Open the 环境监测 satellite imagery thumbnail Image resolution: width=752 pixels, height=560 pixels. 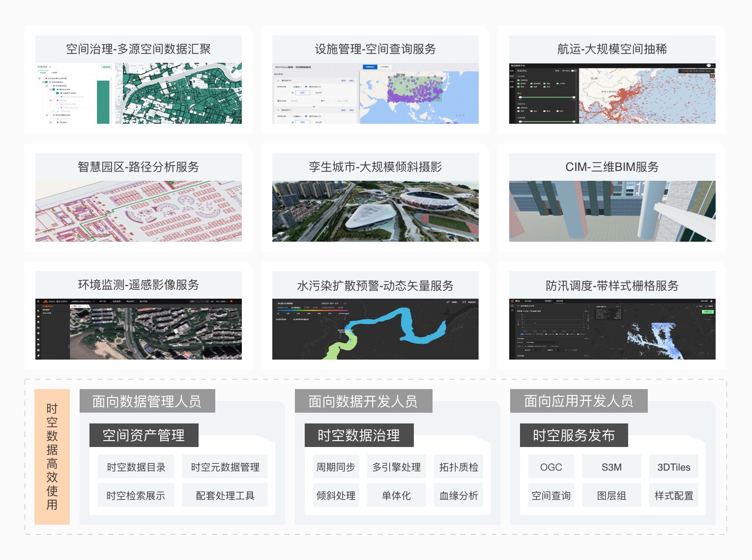[139, 329]
